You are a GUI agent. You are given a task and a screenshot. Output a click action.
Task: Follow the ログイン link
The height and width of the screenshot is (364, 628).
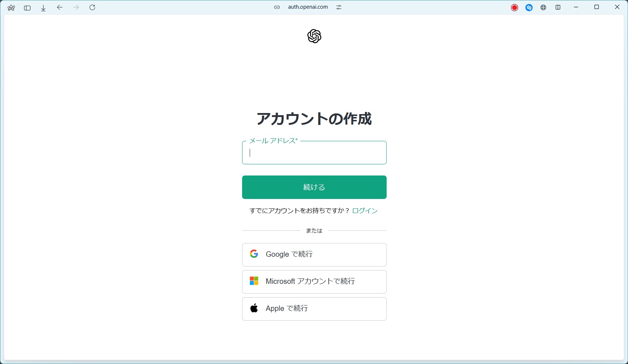coord(365,211)
